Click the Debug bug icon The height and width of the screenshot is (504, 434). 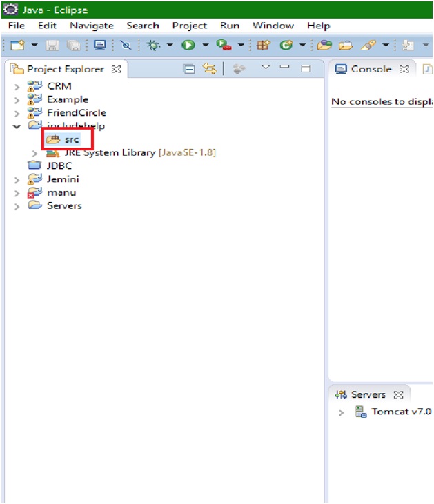[153, 45]
